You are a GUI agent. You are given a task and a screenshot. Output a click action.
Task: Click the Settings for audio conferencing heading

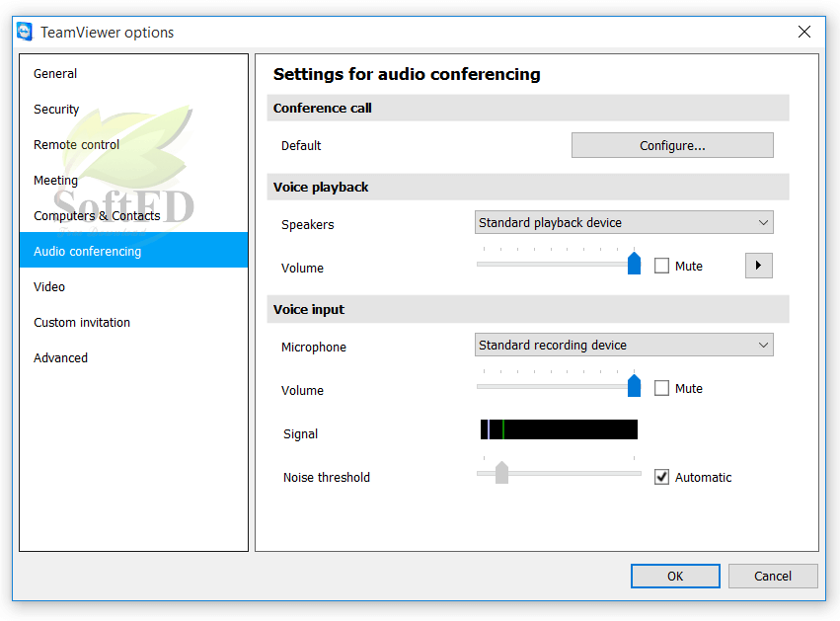[x=407, y=74]
